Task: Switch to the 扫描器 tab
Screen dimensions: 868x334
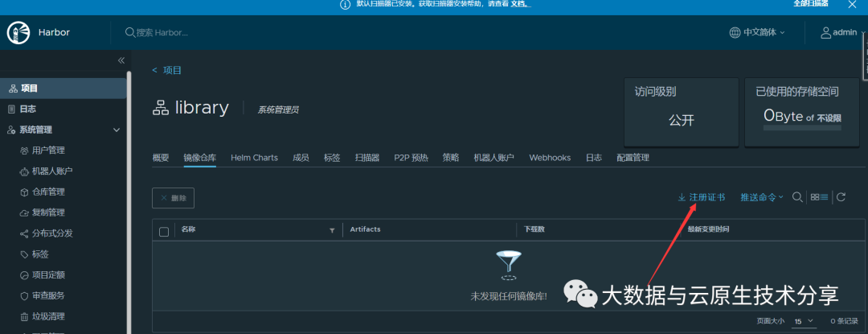Action: pos(367,158)
